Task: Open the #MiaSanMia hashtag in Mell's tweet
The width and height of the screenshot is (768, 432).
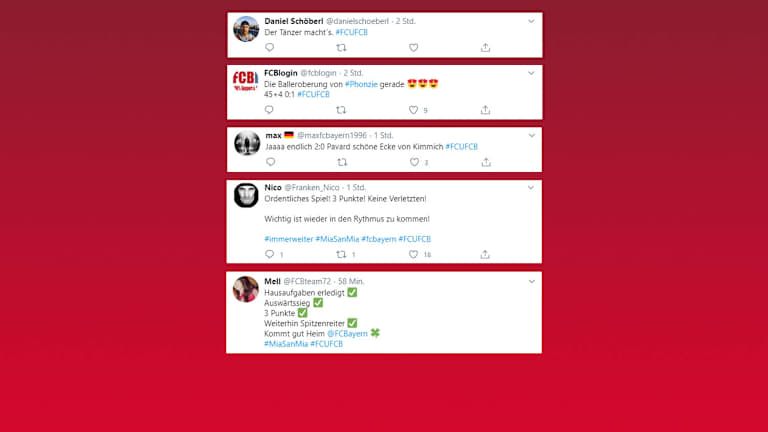Action: point(286,344)
